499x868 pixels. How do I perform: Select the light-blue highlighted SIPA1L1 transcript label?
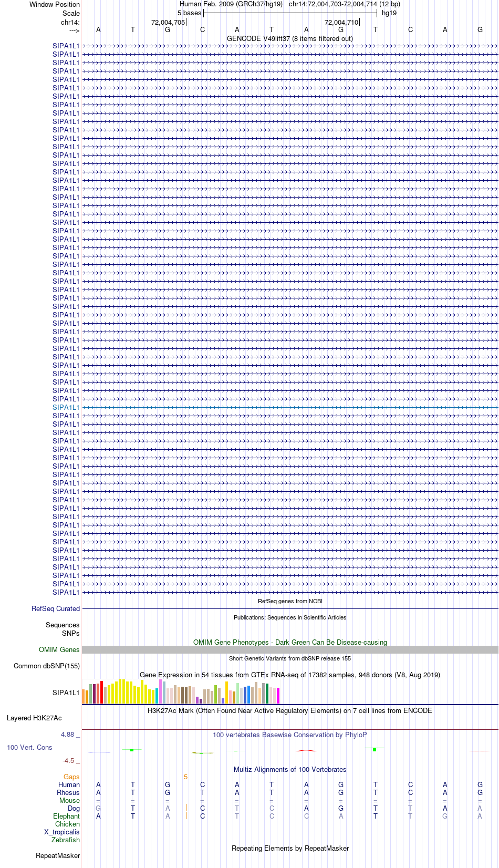(x=66, y=407)
